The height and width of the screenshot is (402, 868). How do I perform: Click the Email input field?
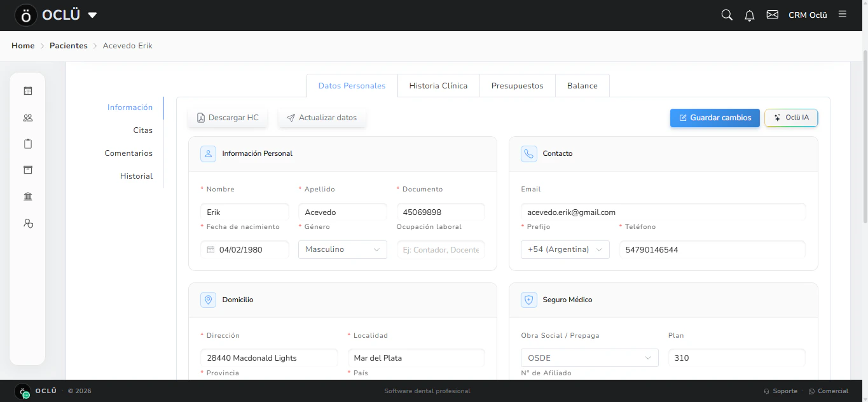[663, 212]
